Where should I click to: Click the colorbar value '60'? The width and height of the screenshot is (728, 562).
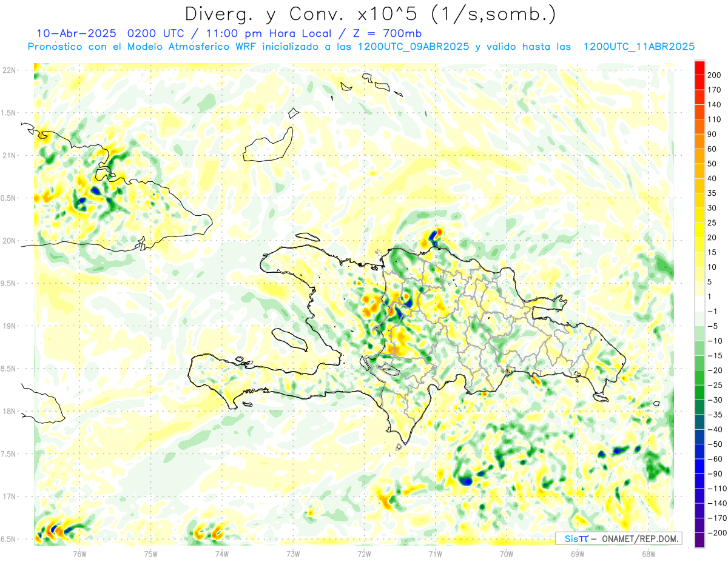[x=713, y=149]
